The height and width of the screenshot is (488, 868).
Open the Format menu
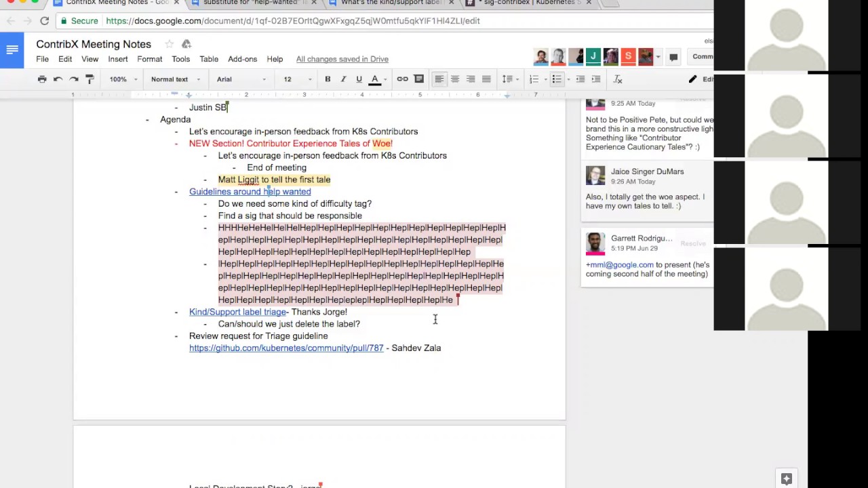(149, 59)
